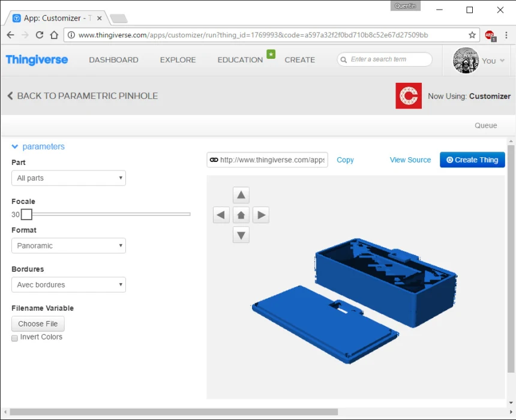Enable the Invert Colors checkbox
516x420 pixels.
(14, 338)
